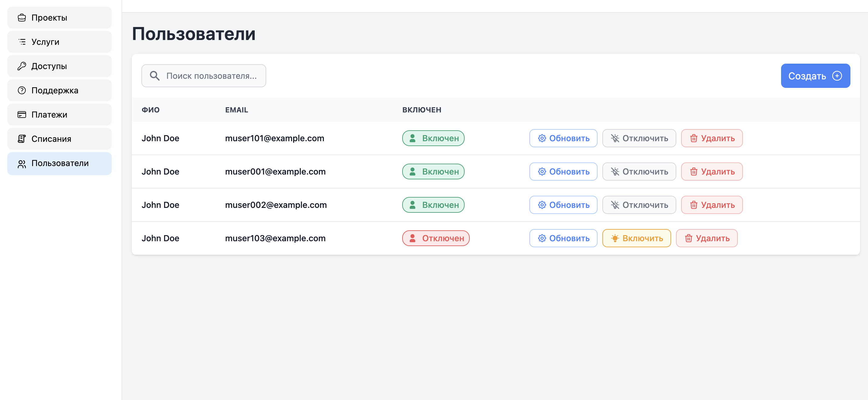This screenshot has width=868, height=400.
Task: Click email muser002@example.com
Action: click(x=276, y=205)
